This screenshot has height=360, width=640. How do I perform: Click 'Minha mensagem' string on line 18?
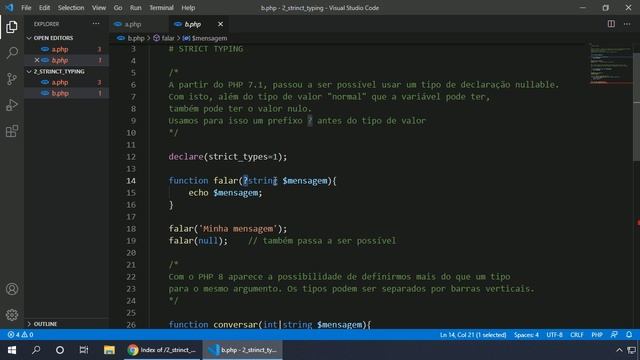click(238, 229)
